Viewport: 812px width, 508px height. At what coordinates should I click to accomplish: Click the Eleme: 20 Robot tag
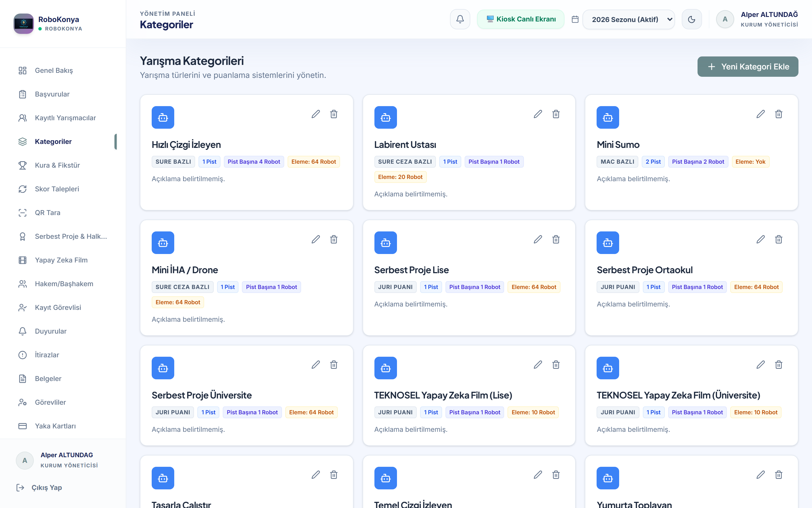click(x=400, y=177)
